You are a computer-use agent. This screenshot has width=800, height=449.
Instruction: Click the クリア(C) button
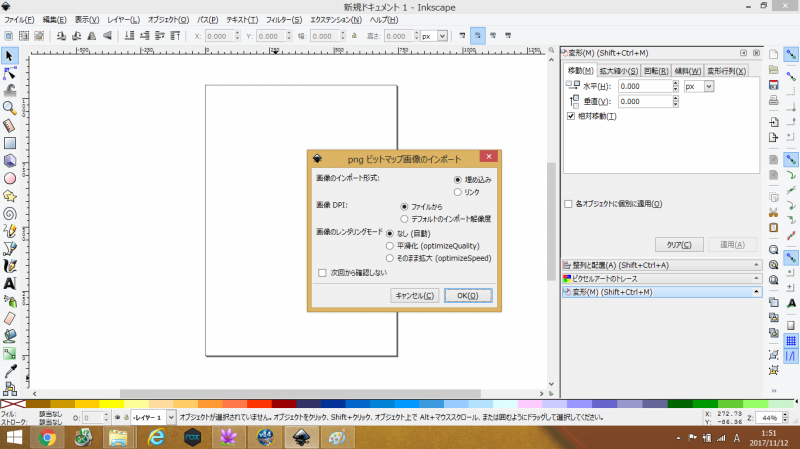click(x=679, y=245)
